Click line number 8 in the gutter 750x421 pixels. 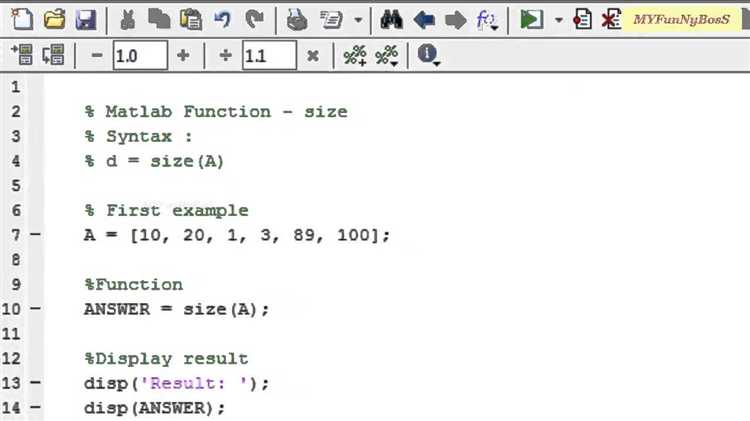tap(16, 260)
